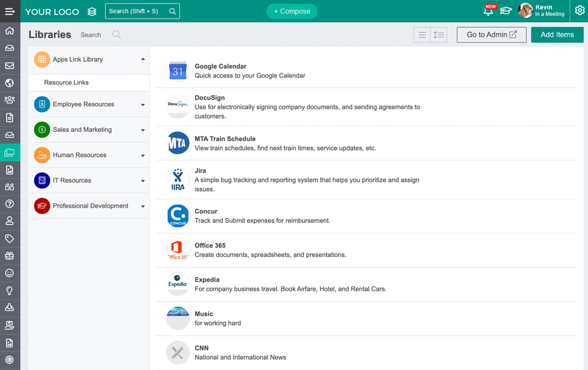
Task: Click the Expedia logo icon
Action: (x=178, y=284)
